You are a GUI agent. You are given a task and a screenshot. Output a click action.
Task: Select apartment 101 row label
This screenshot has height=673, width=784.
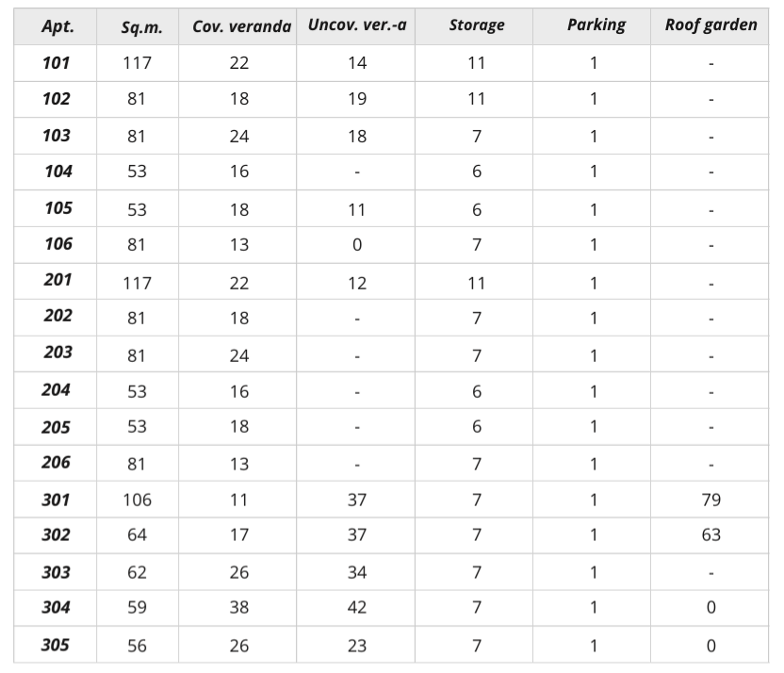[56, 63]
